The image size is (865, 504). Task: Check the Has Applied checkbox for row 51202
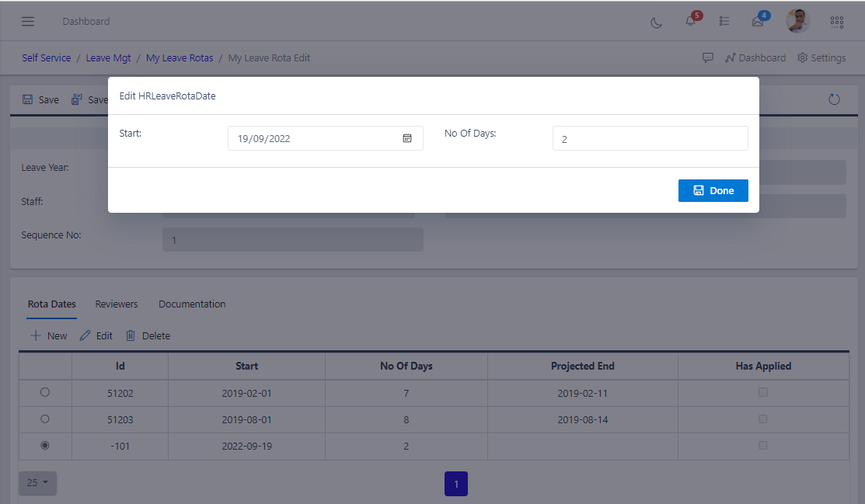pos(762,392)
